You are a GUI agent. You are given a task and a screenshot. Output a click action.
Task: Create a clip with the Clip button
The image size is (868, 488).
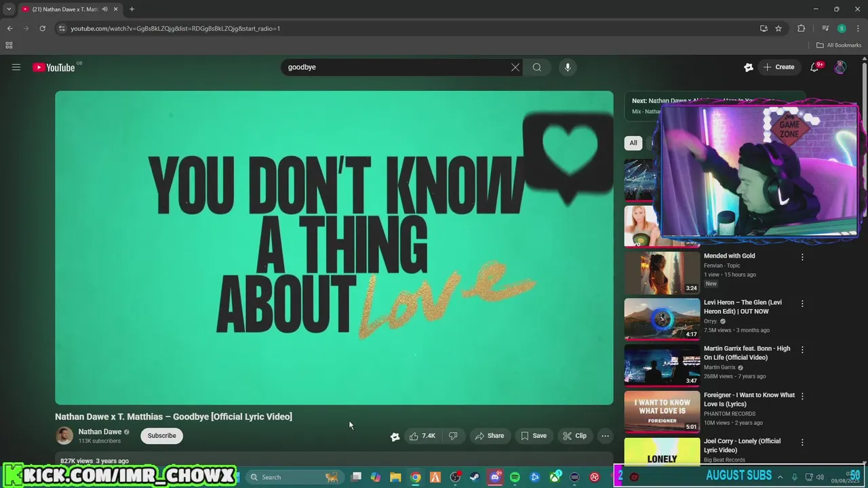click(574, 436)
